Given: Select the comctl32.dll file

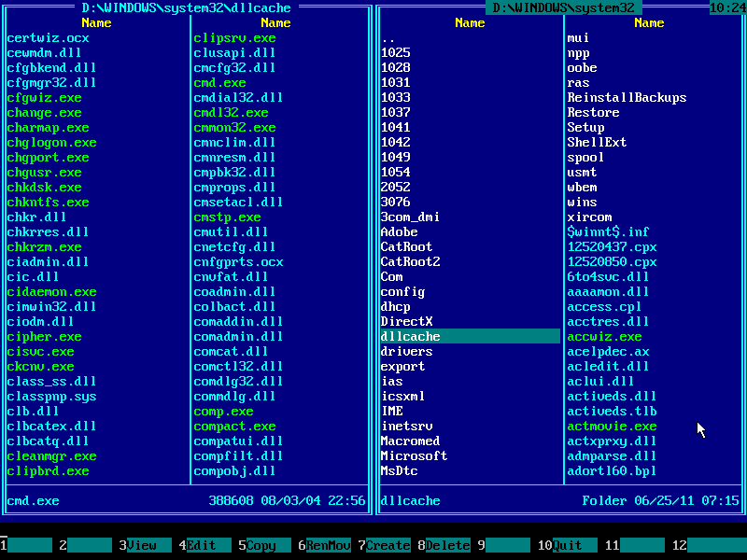Looking at the screenshot, I should (x=239, y=366).
